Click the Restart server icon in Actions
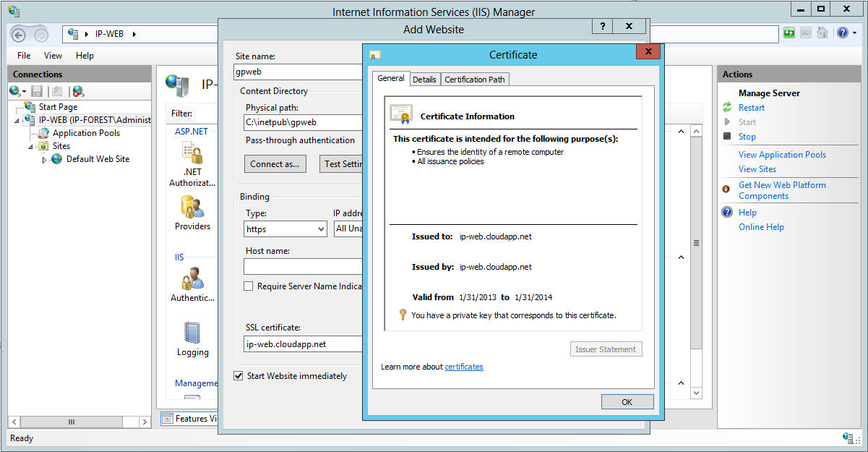Viewport: 868px width, 452px height. [x=727, y=108]
